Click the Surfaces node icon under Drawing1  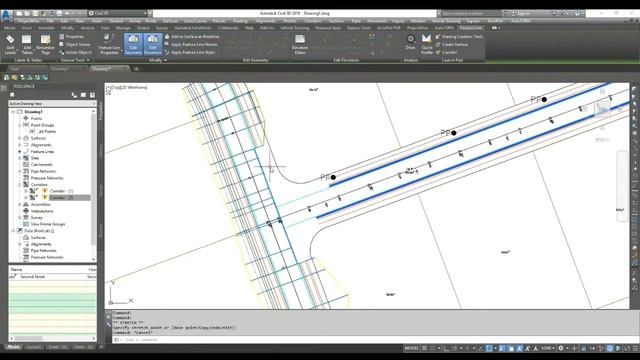[x=26, y=138]
